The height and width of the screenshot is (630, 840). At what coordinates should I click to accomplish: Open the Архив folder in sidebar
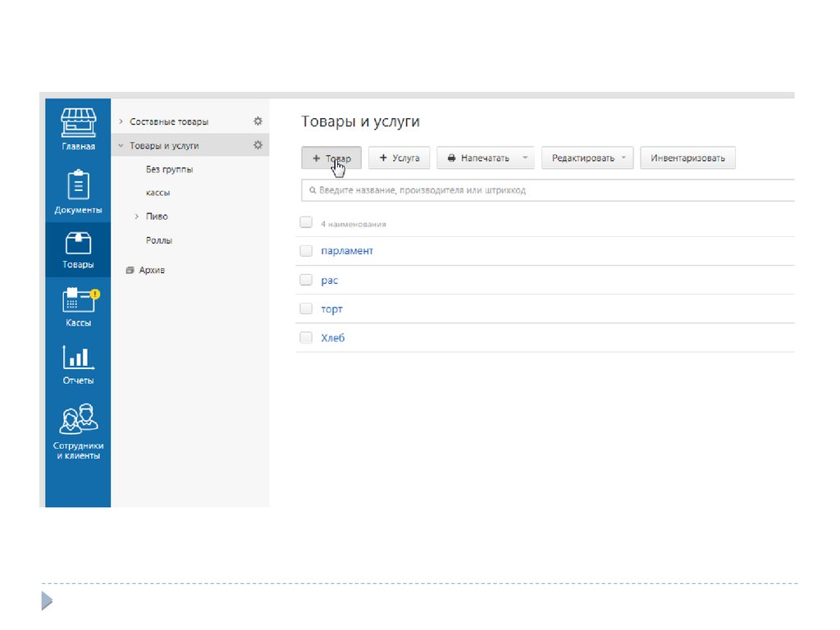click(151, 270)
